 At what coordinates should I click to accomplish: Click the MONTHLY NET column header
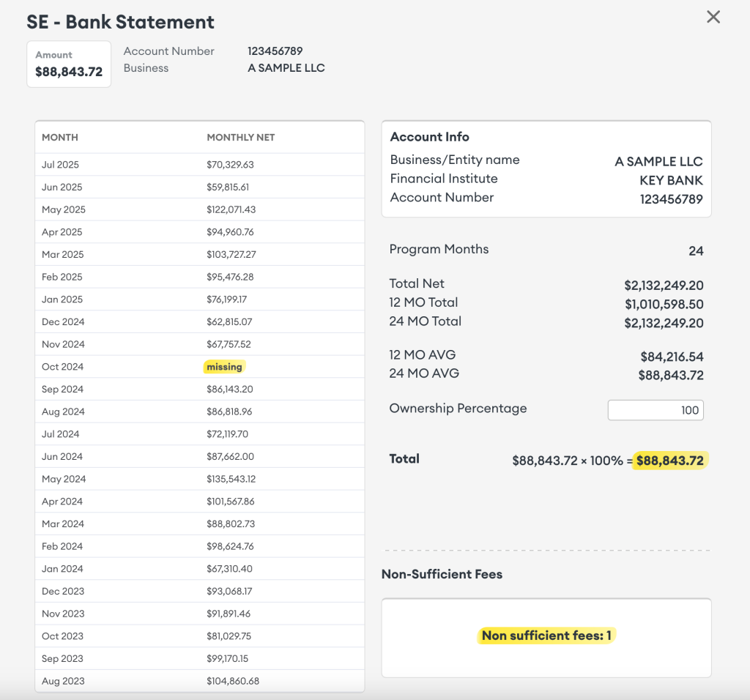coord(240,137)
